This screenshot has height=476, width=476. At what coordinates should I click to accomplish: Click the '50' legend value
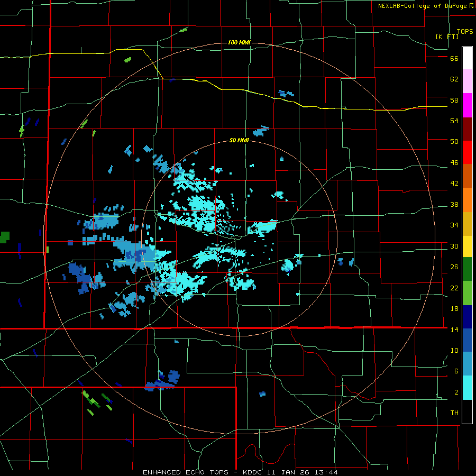[x=454, y=142]
